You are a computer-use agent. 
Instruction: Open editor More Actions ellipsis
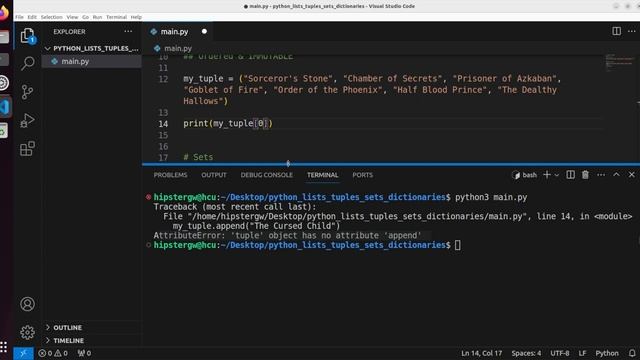tap(631, 31)
